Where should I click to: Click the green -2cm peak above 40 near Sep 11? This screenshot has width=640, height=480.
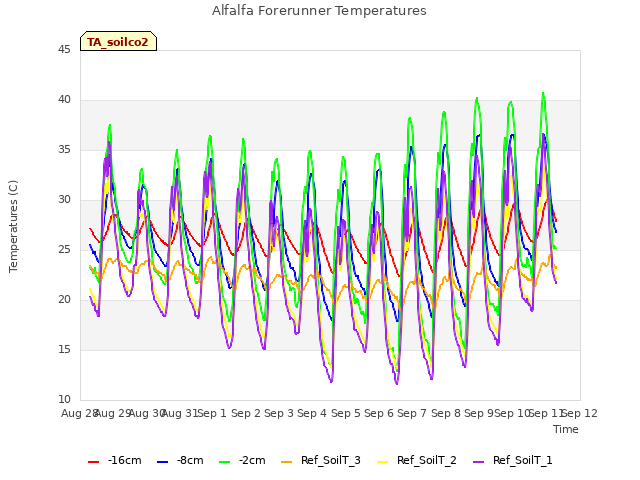[x=543, y=94]
